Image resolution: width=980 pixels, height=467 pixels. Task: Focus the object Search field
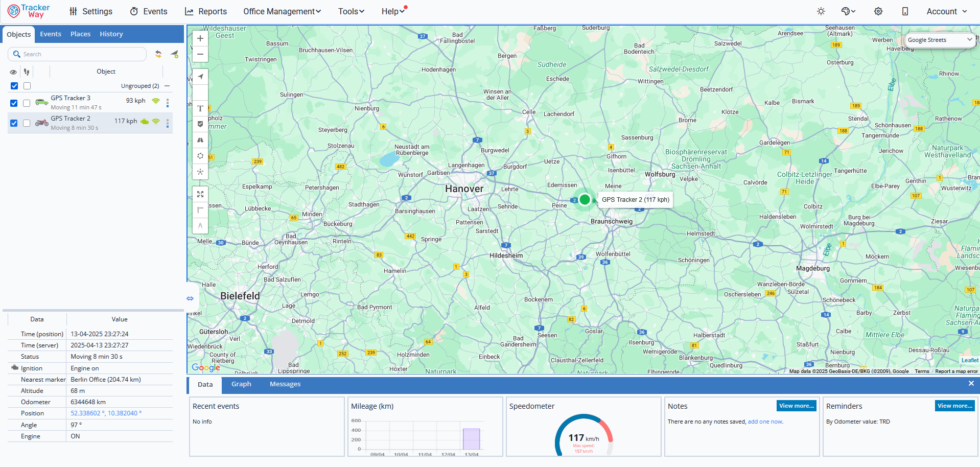77,54
